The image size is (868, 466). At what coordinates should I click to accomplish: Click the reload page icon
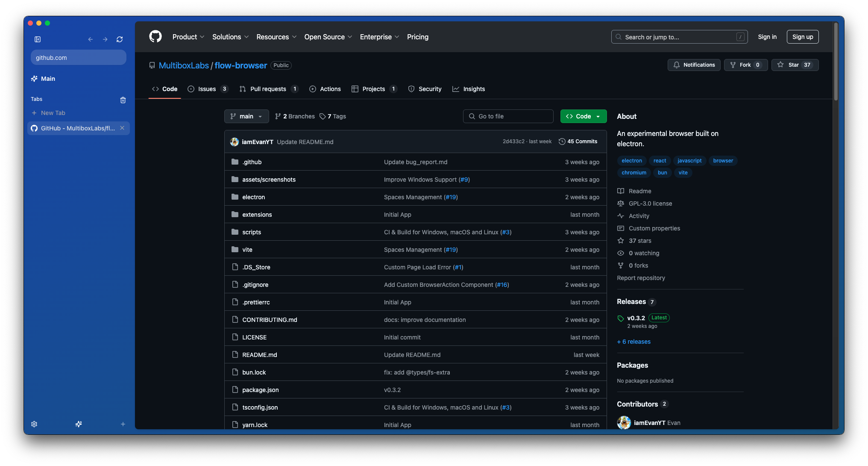[120, 39]
